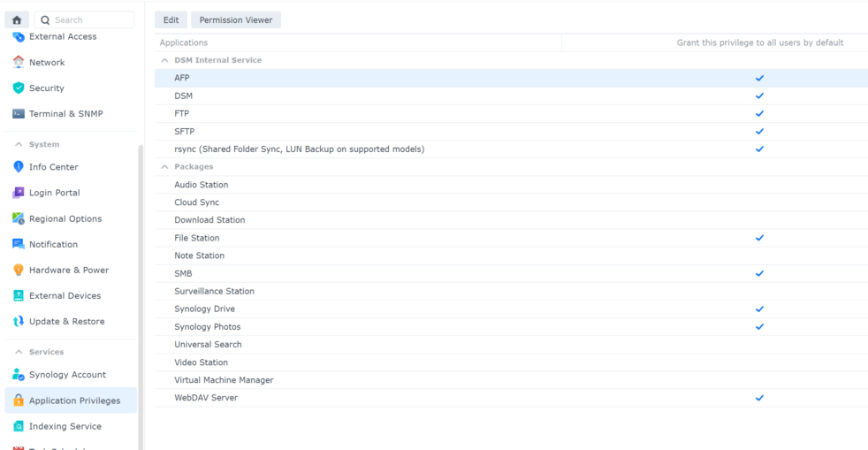The image size is (868, 450).
Task: Click the Indexing Service icon
Action: (19, 426)
